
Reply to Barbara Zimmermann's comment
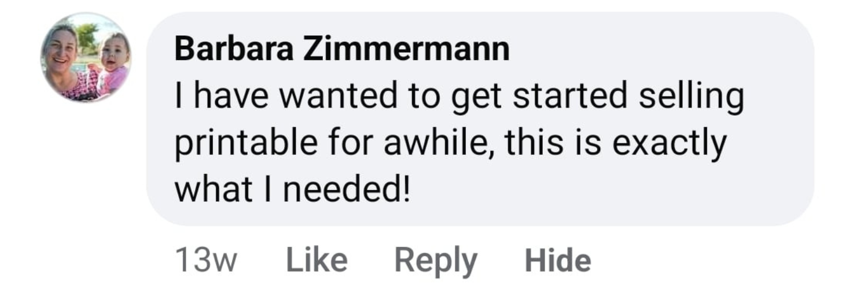[435, 260]
